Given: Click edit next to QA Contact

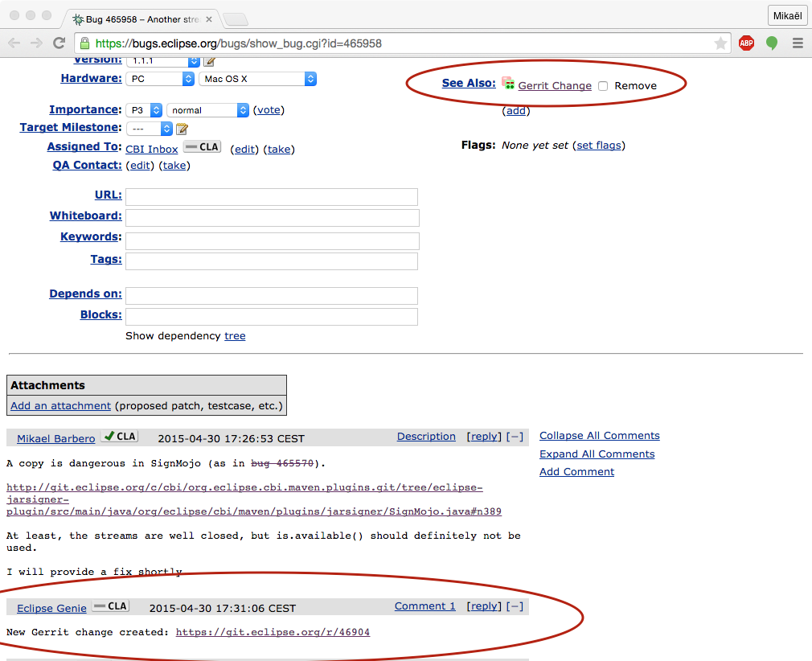Looking at the screenshot, I should point(141,166).
